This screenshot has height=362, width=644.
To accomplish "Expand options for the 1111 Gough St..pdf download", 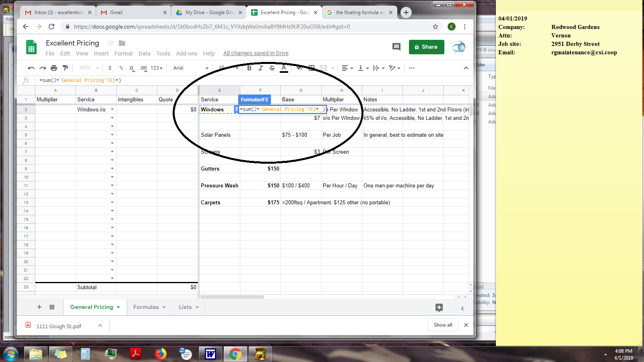I will coord(100,325).
